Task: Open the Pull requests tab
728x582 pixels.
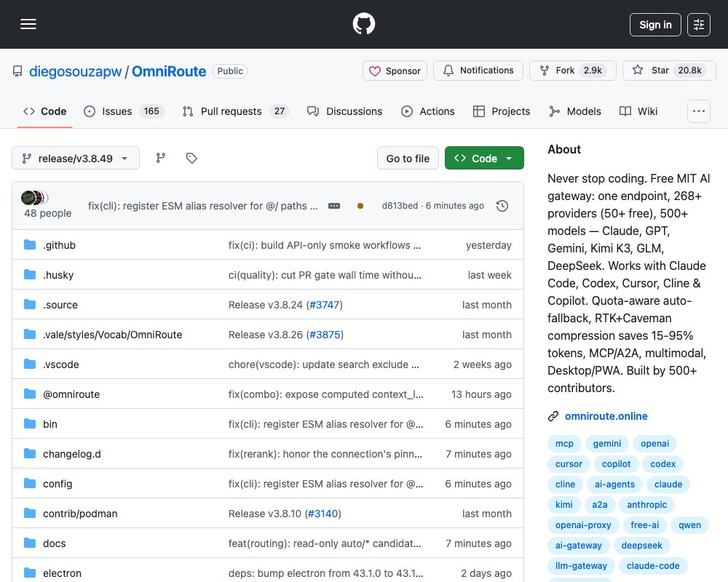Action: tap(236, 111)
